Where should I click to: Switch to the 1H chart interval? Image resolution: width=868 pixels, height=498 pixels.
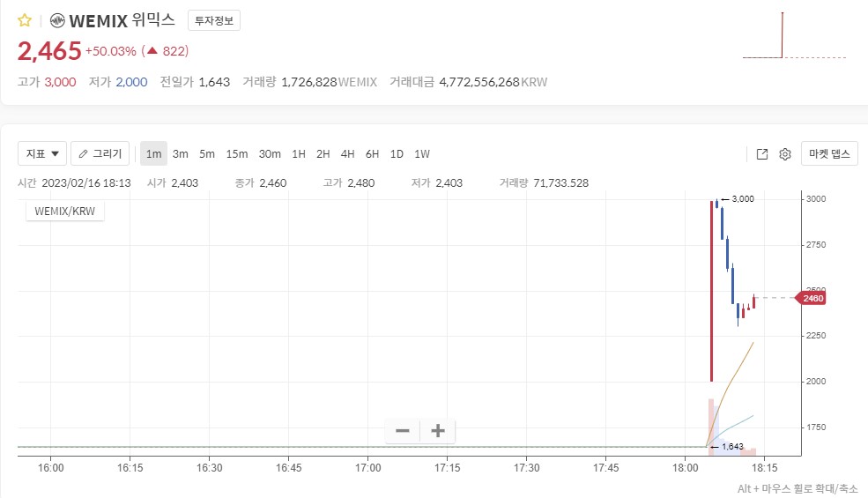coord(299,154)
